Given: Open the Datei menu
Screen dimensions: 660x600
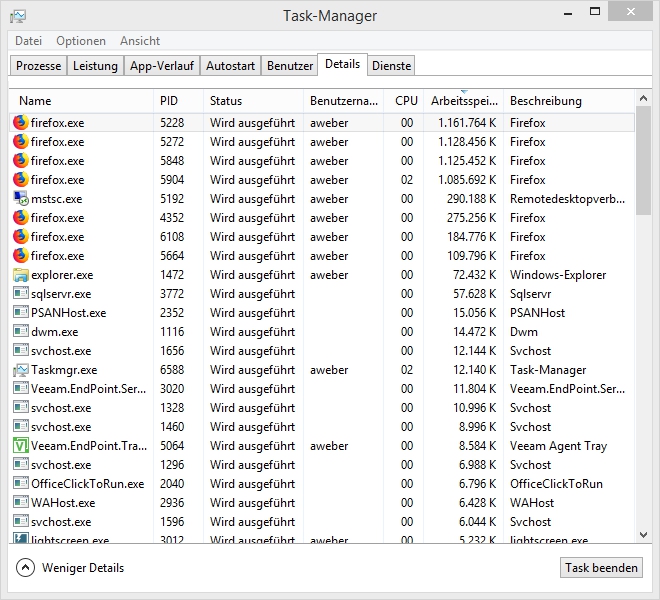Looking at the screenshot, I should click(28, 41).
